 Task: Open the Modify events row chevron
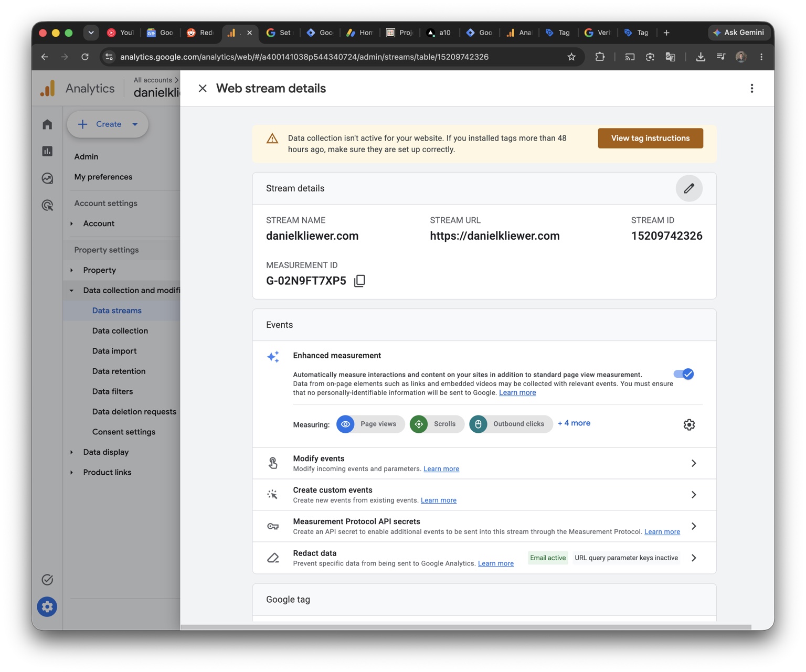pos(694,463)
